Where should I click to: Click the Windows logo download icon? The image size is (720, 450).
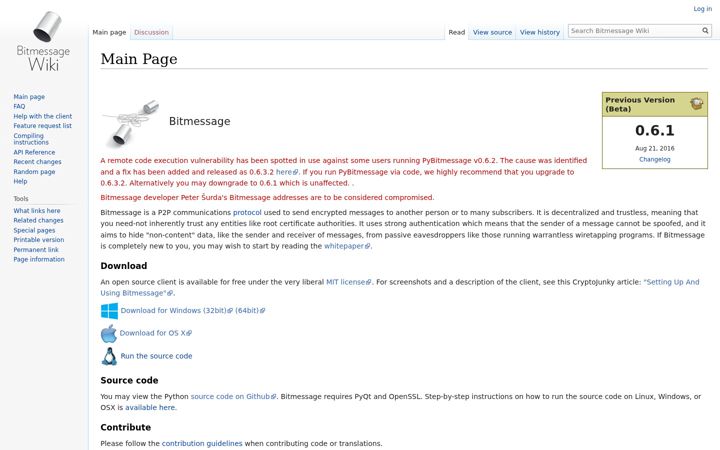click(x=109, y=311)
